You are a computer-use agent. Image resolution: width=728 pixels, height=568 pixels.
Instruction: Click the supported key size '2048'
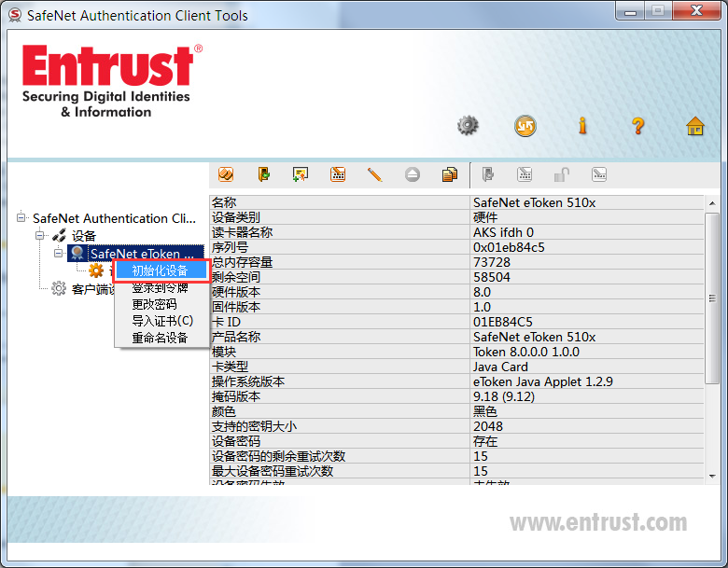coord(488,426)
